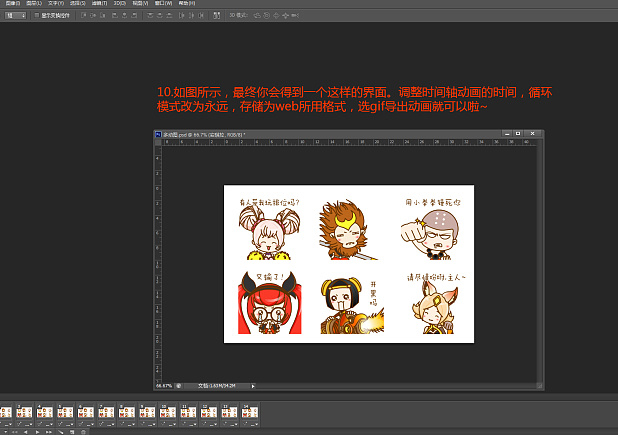Open the 滤镜(T) menu
Screen dimensions: 618x435
tap(99, 3)
